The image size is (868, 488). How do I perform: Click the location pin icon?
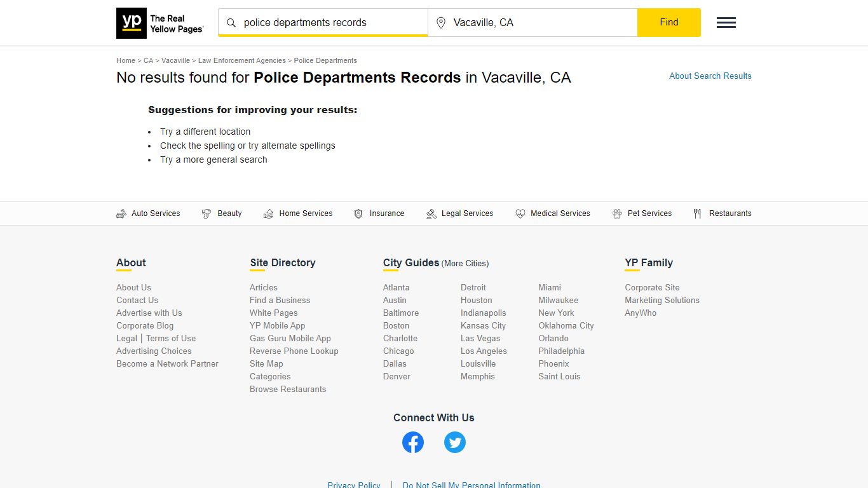pos(441,23)
